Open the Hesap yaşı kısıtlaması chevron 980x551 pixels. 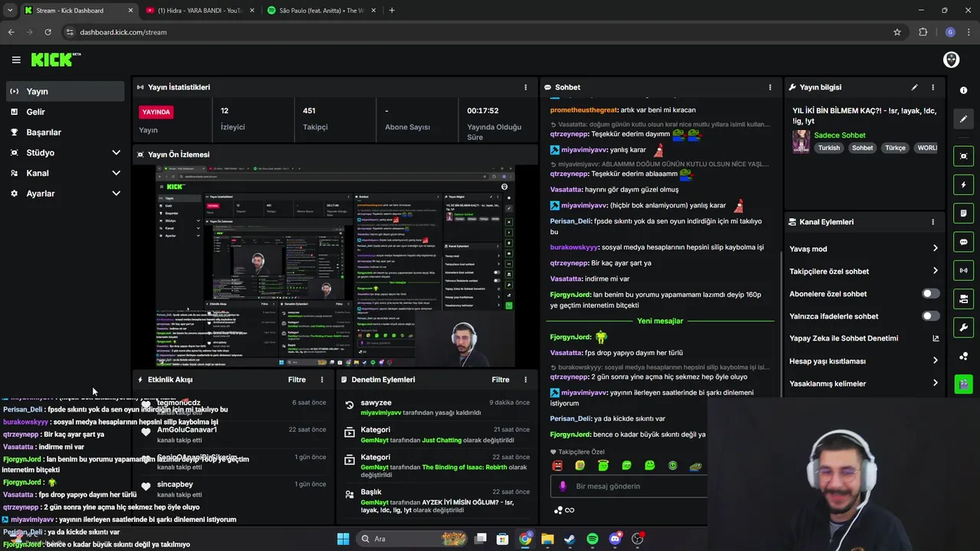click(x=935, y=360)
